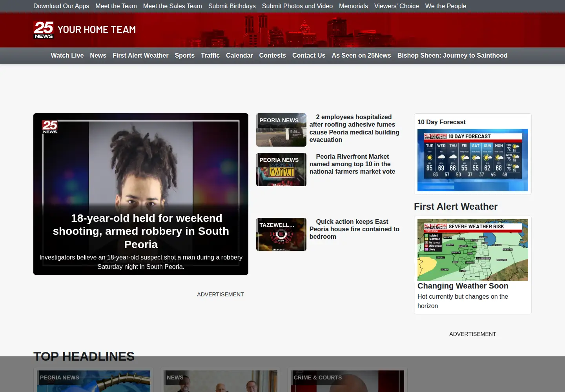Viewport: 565px width, 392px height.
Task: Read the 2 employees hospitalized headline
Action: pyautogui.click(x=354, y=128)
